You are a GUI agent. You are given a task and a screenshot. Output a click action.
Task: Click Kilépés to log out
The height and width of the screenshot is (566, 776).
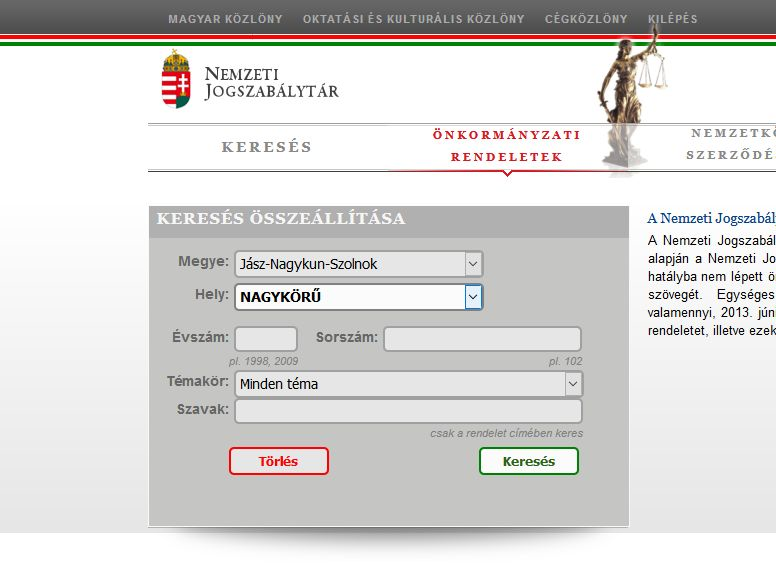click(x=673, y=19)
